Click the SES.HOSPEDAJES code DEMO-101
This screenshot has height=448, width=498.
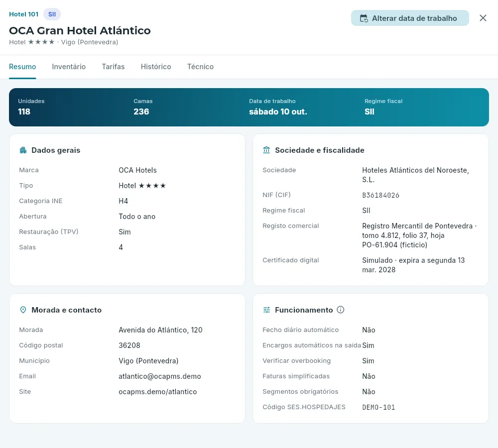click(x=378, y=407)
